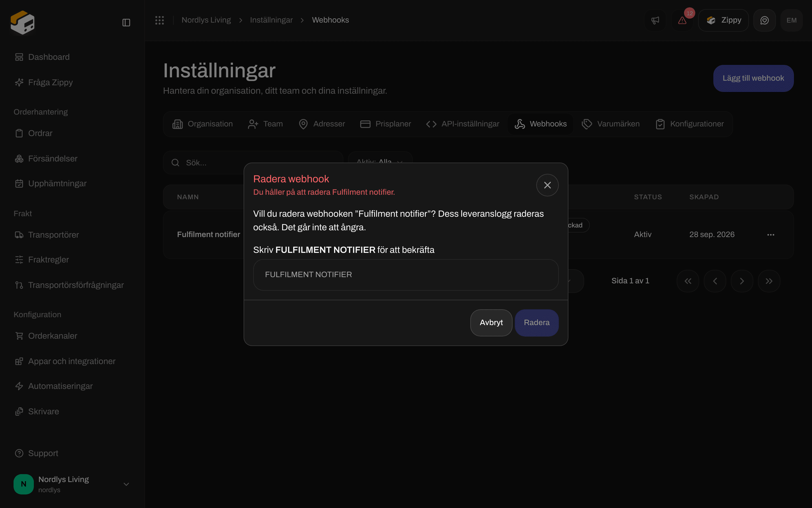Switch to the Adresser tab
This screenshot has width=812, height=508.
click(x=321, y=124)
